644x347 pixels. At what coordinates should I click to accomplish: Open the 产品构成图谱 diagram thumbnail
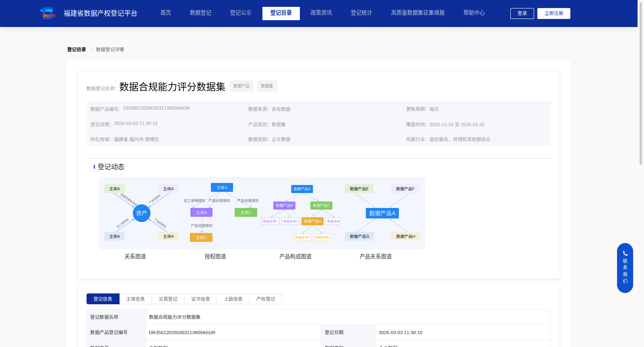click(x=301, y=213)
